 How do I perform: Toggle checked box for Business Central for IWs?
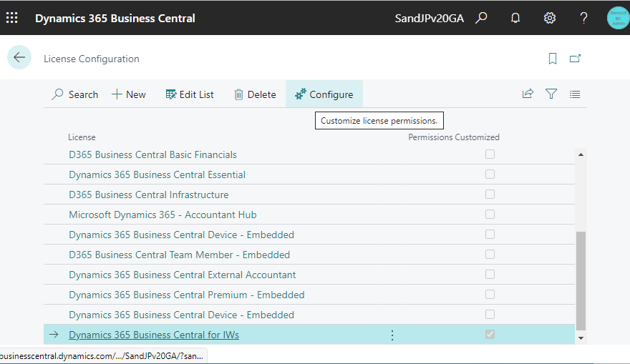pos(490,334)
